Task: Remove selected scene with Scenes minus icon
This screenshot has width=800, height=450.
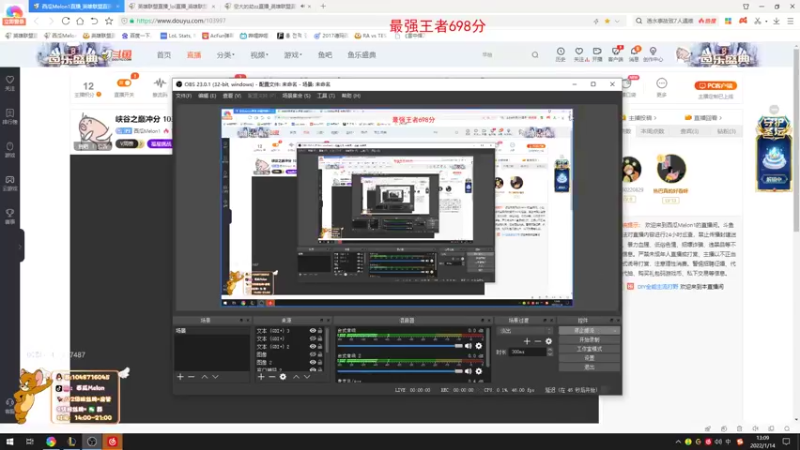Action: (191, 377)
